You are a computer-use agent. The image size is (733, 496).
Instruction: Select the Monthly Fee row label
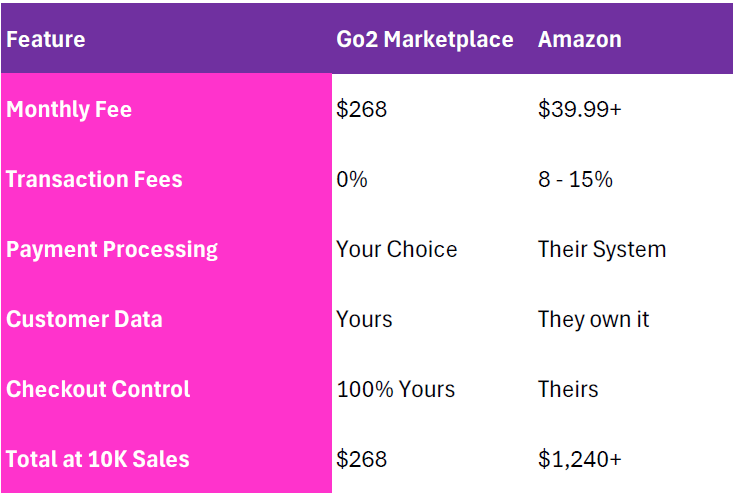click(x=69, y=110)
